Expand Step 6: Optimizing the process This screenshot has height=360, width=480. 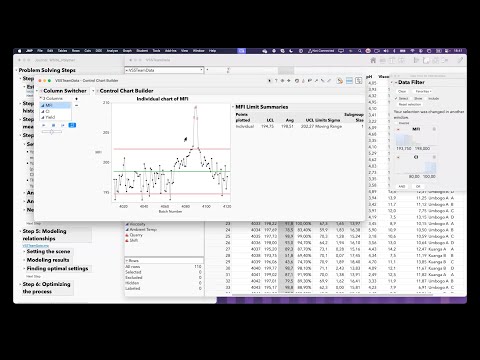tap(20, 284)
